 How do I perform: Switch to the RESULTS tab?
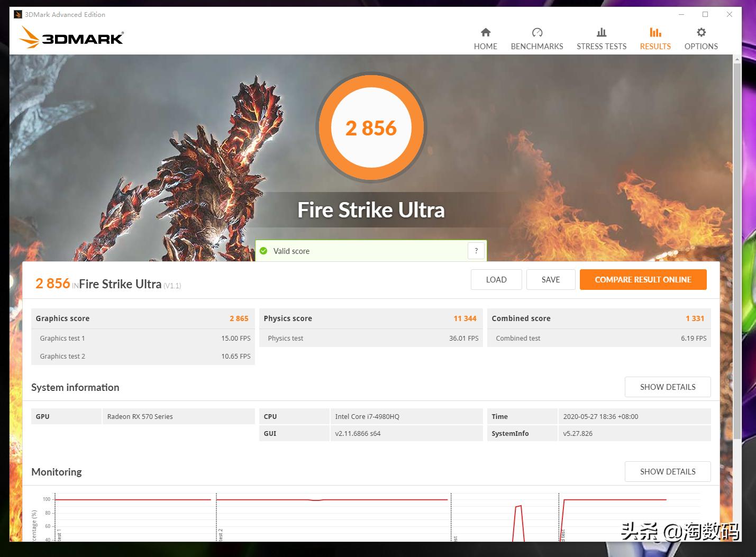click(655, 46)
